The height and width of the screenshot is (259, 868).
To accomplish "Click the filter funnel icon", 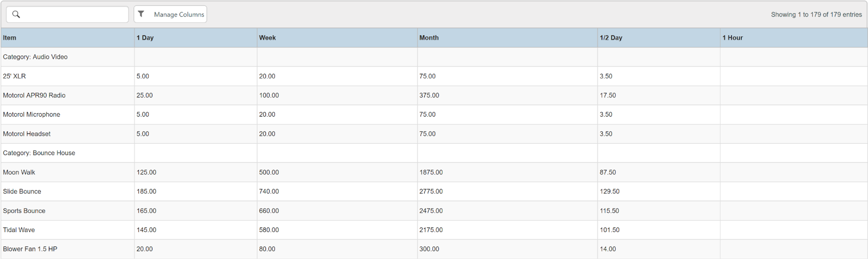I will coord(141,14).
